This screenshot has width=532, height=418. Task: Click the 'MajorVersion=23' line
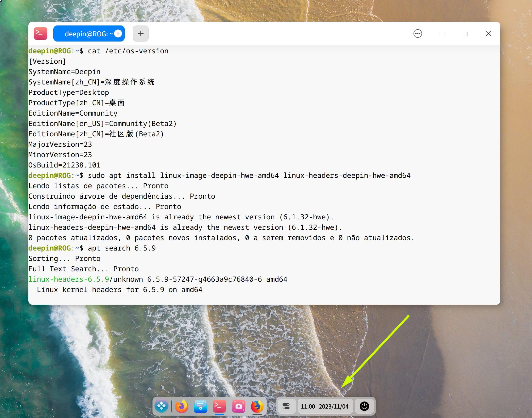(60, 144)
